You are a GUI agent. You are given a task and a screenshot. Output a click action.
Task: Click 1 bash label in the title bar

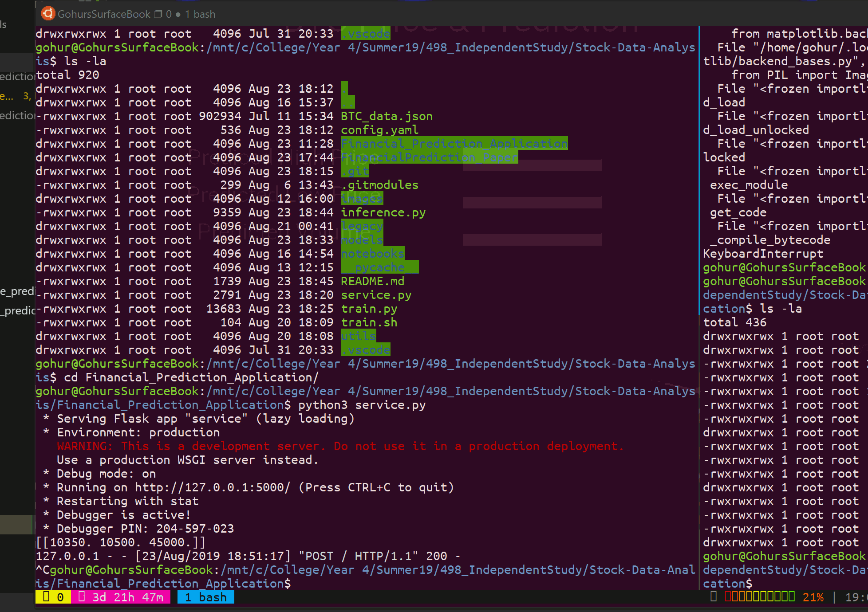point(200,14)
